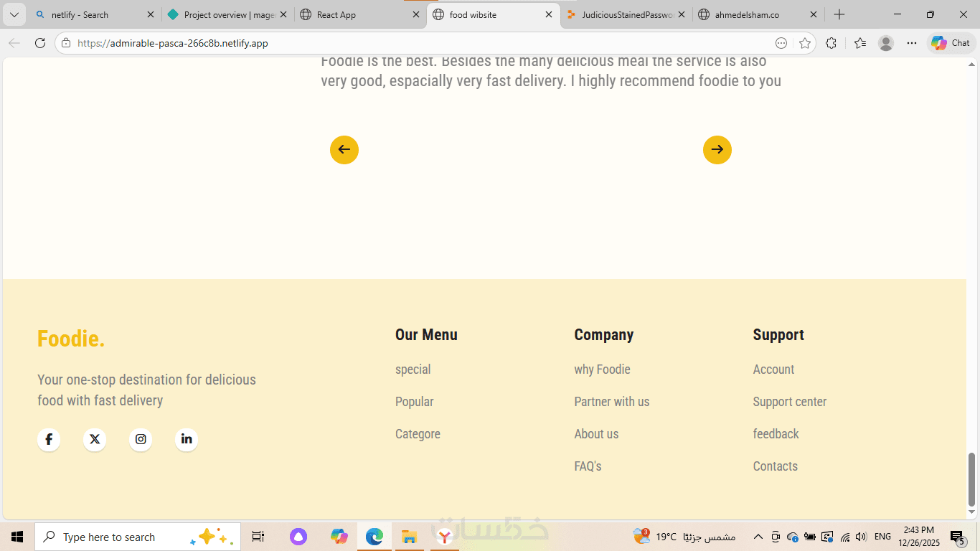The image size is (980, 551).
Task: Click the page vertical scrollbar thumb
Action: pos(972,479)
